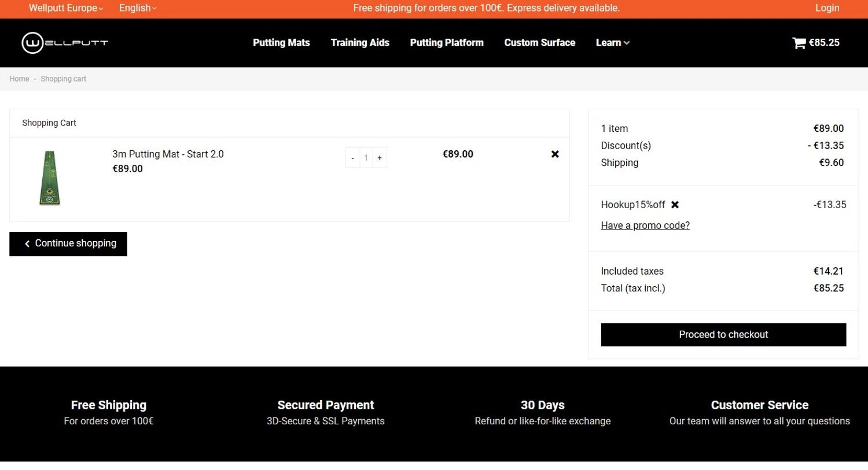Click the Discount(s) label
This screenshot has width=868, height=470.
[x=626, y=146]
